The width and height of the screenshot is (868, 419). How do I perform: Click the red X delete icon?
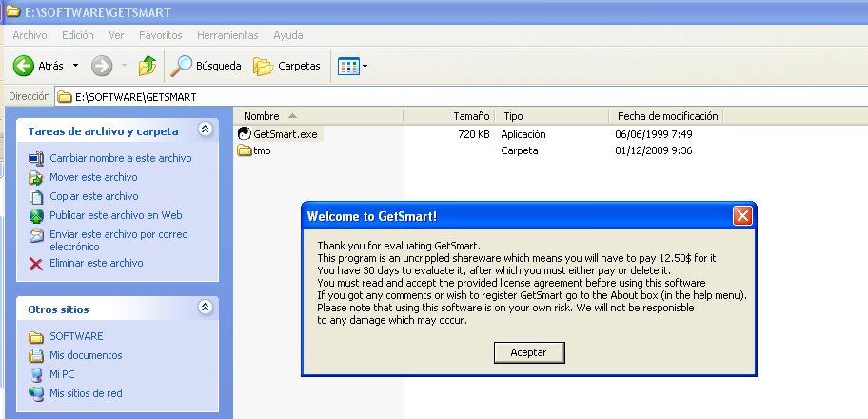pyautogui.click(x=36, y=264)
